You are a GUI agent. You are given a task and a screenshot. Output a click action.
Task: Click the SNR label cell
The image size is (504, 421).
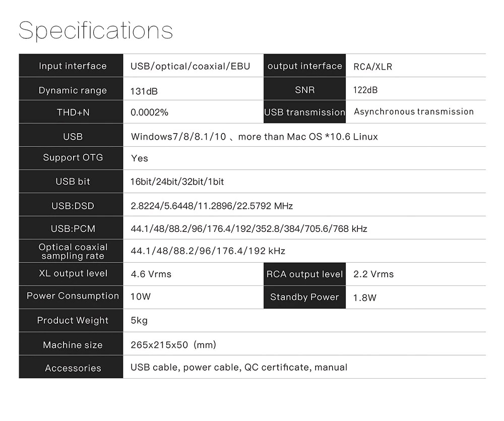pyautogui.click(x=304, y=90)
